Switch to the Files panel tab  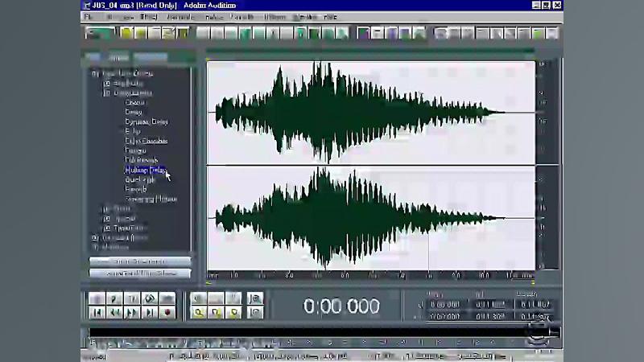point(93,57)
